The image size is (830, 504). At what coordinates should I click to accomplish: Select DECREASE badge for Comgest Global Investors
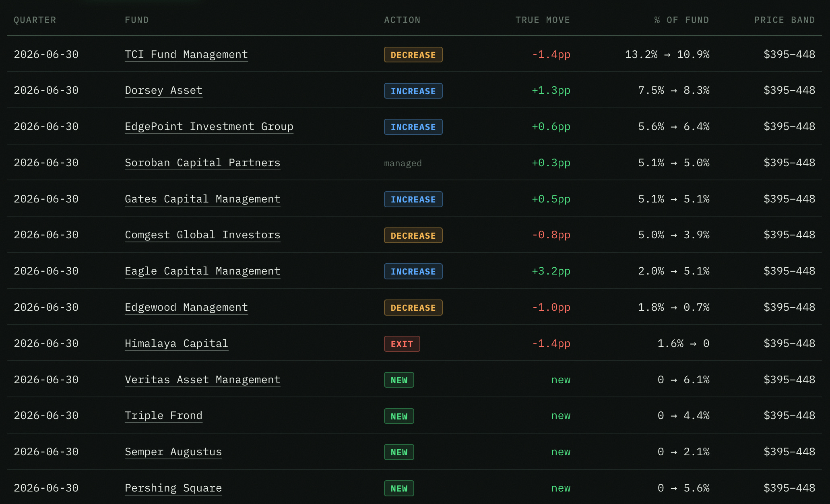click(413, 235)
